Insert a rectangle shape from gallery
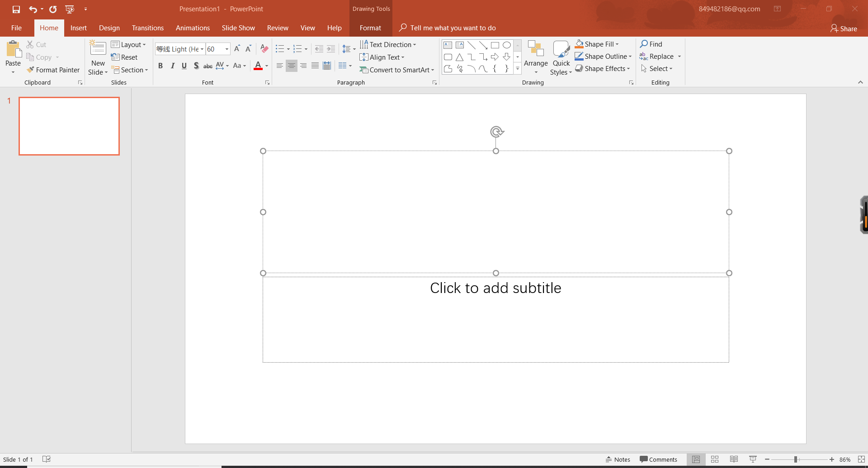The height and width of the screenshot is (468, 868). click(495, 45)
